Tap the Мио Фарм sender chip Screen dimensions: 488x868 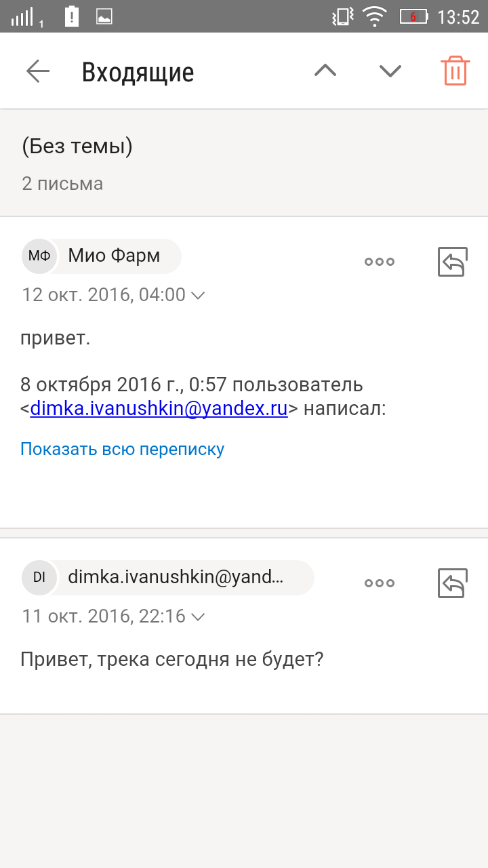102,256
